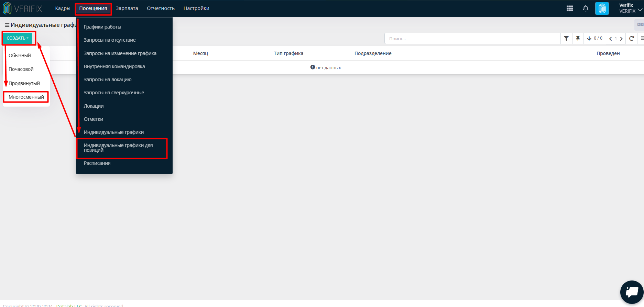Select Отметки menu entry
Screen dimensions: 644x307
(x=94, y=119)
